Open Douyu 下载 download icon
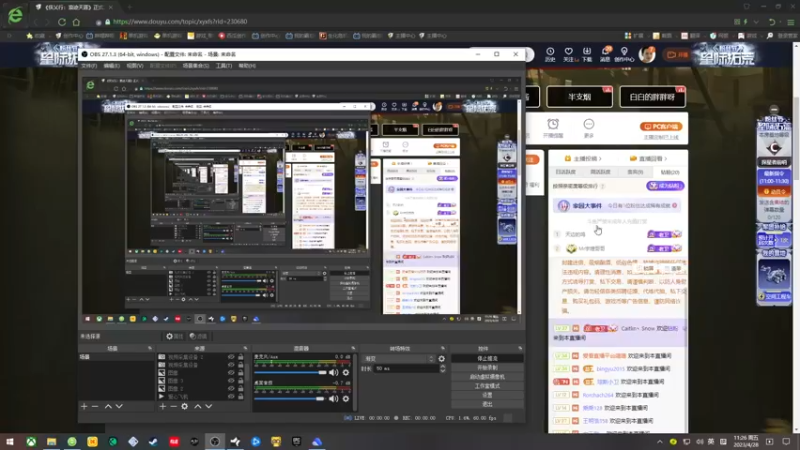This screenshot has width=800, height=450. point(587,54)
